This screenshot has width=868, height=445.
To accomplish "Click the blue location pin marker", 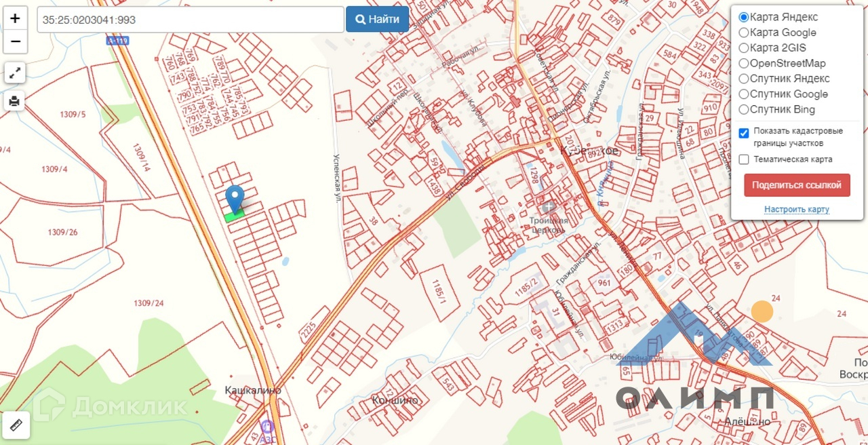I will point(235,199).
